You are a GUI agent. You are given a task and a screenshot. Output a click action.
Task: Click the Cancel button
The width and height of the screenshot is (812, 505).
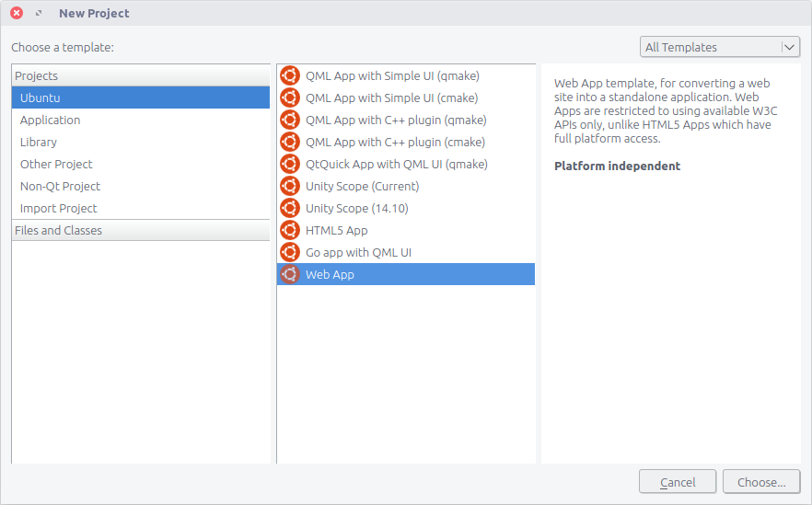point(678,482)
